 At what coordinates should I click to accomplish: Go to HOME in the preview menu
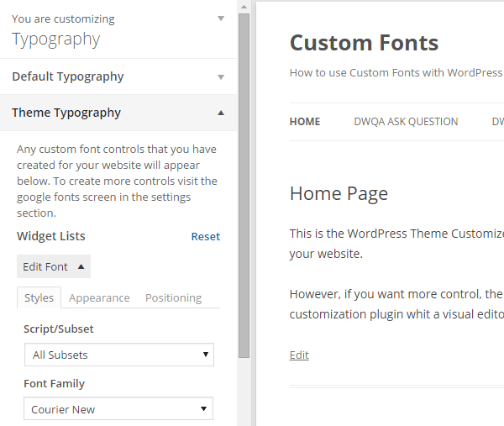pos(305,122)
